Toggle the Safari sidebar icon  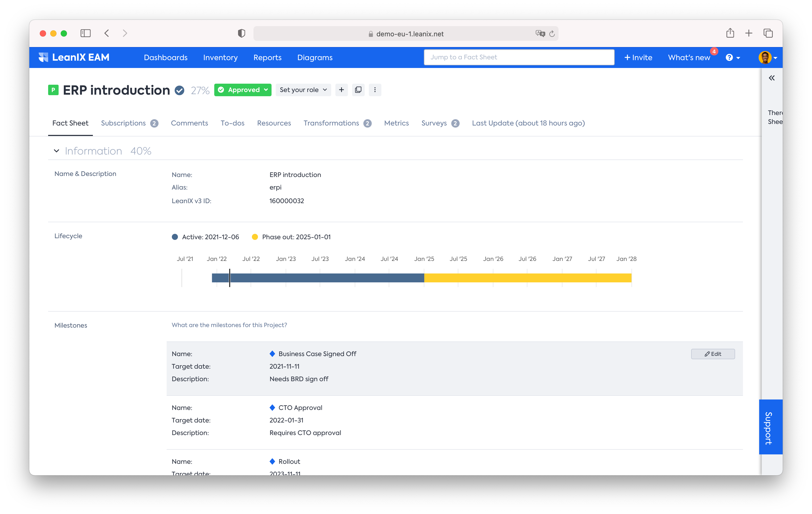tap(86, 33)
